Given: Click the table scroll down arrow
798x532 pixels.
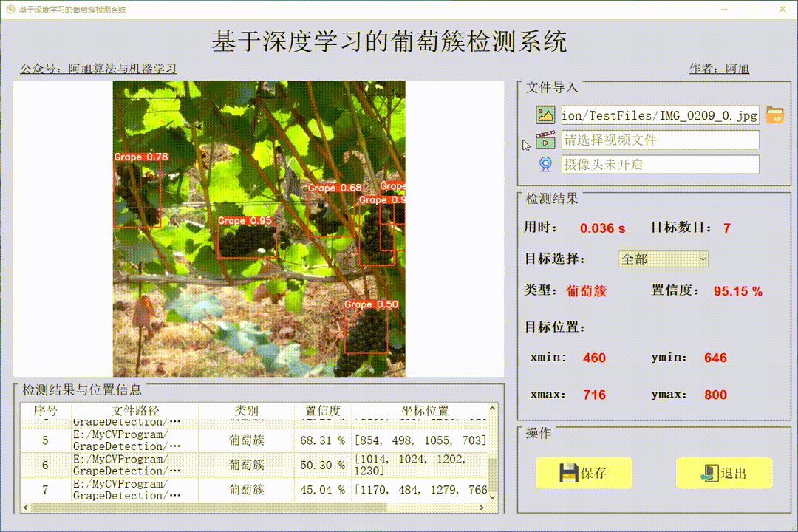Looking at the screenshot, I should coord(492,497).
